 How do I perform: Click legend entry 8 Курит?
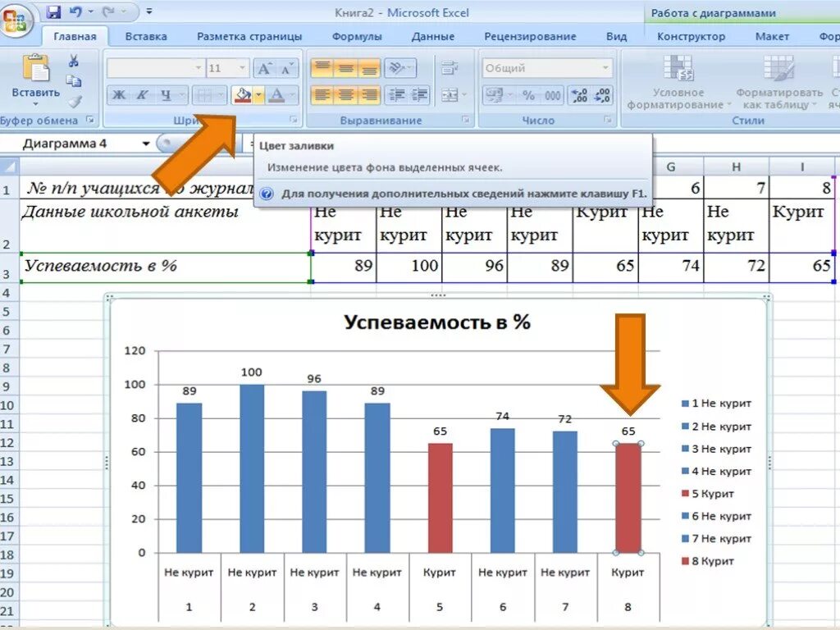click(707, 561)
